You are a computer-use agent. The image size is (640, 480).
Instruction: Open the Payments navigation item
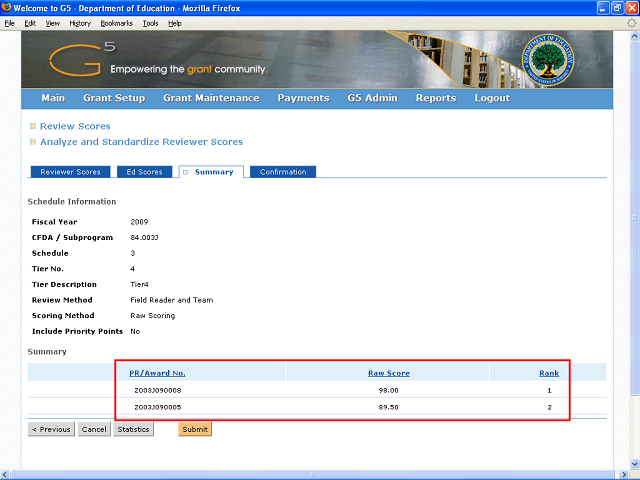(x=303, y=98)
